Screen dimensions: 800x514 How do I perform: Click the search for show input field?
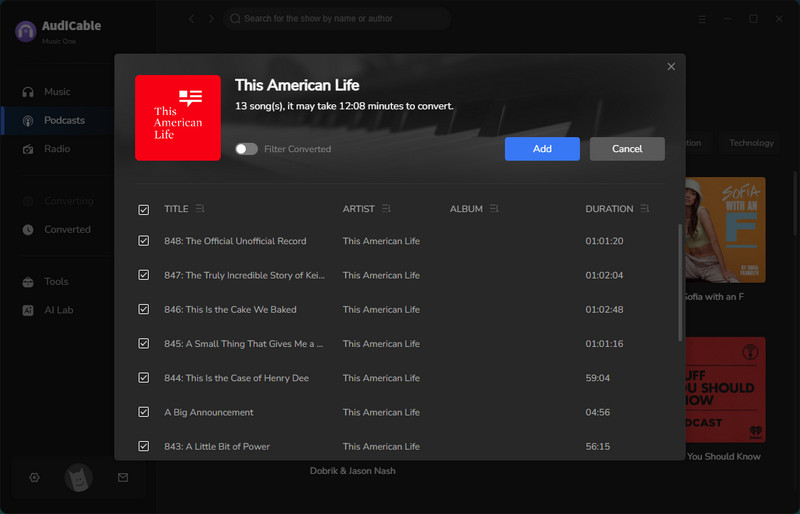pyautogui.click(x=337, y=19)
